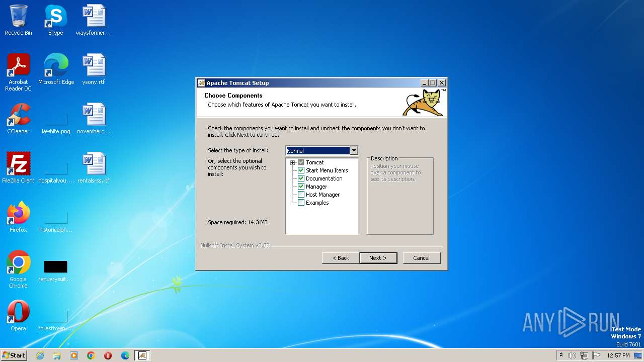The width and height of the screenshot is (644, 362).
Task: Select the Documentation tree label
Action: click(x=324, y=178)
